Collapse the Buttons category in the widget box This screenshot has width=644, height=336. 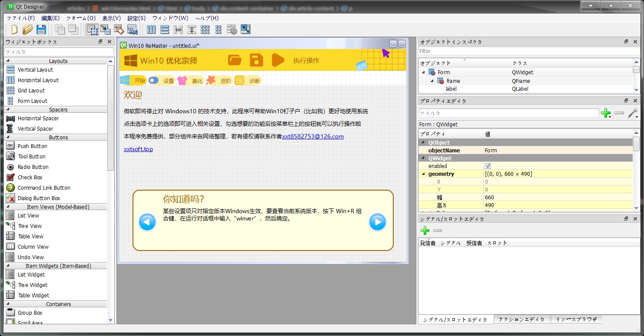point(7,137)
